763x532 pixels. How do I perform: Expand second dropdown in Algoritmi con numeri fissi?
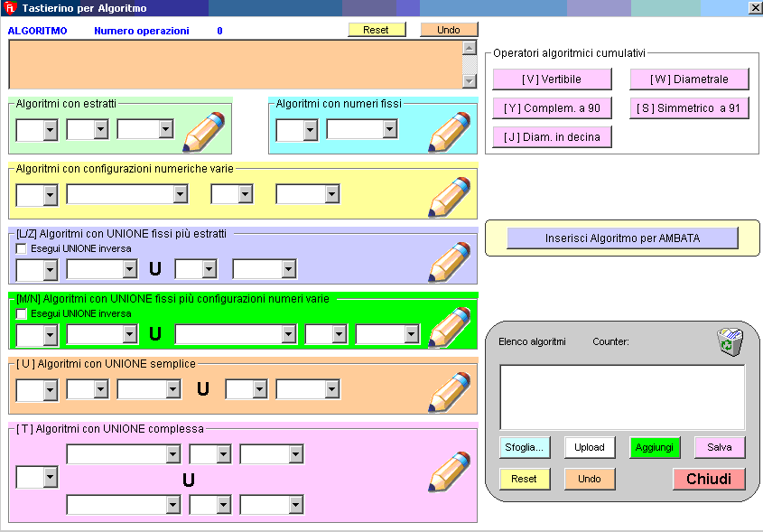click(389, 130)
